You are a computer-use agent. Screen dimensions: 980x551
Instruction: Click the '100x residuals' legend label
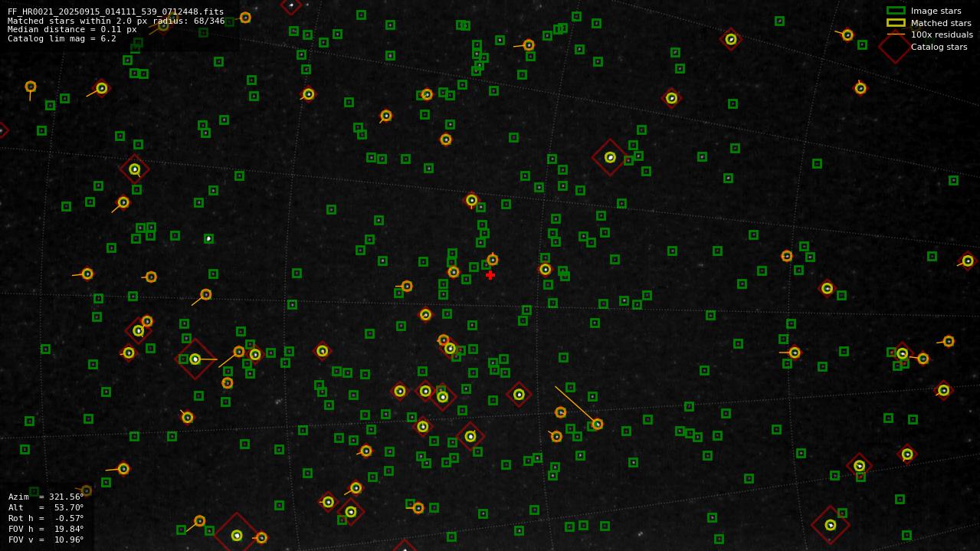942,34
